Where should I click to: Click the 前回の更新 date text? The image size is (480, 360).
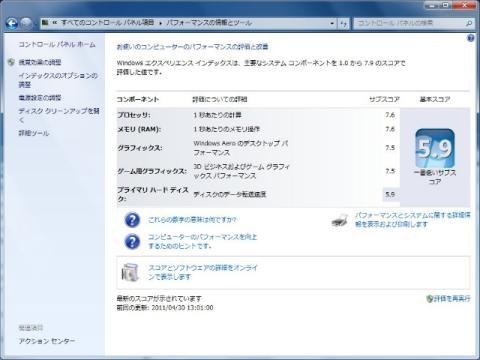tap(165, 308)
